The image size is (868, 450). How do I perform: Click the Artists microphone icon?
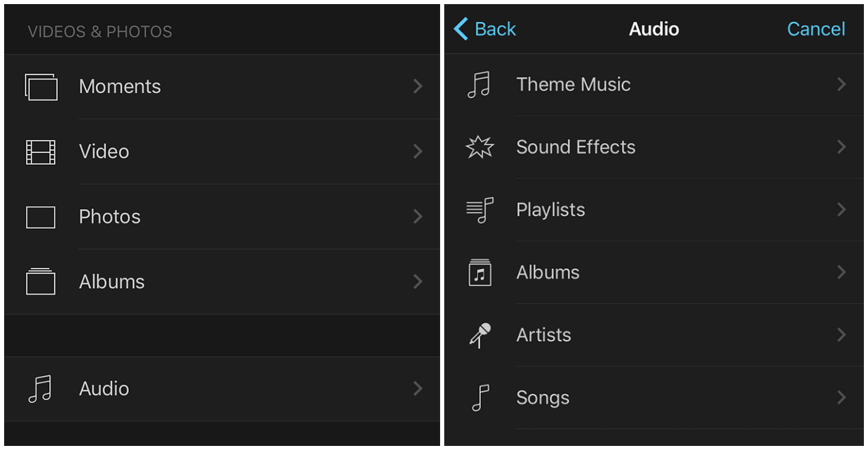[x=480, y=335]
